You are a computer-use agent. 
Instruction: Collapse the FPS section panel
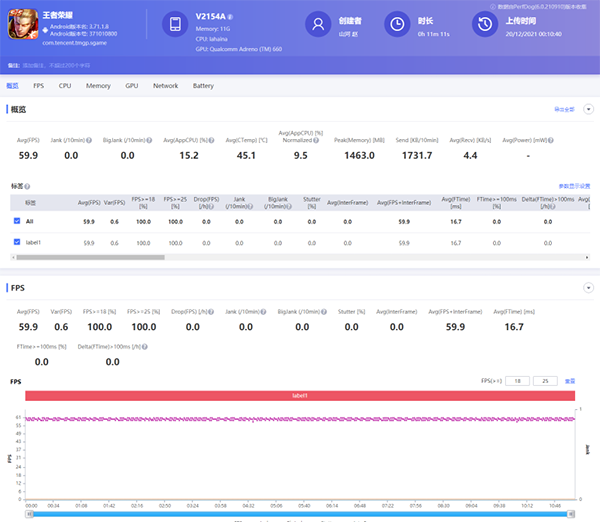588,288
